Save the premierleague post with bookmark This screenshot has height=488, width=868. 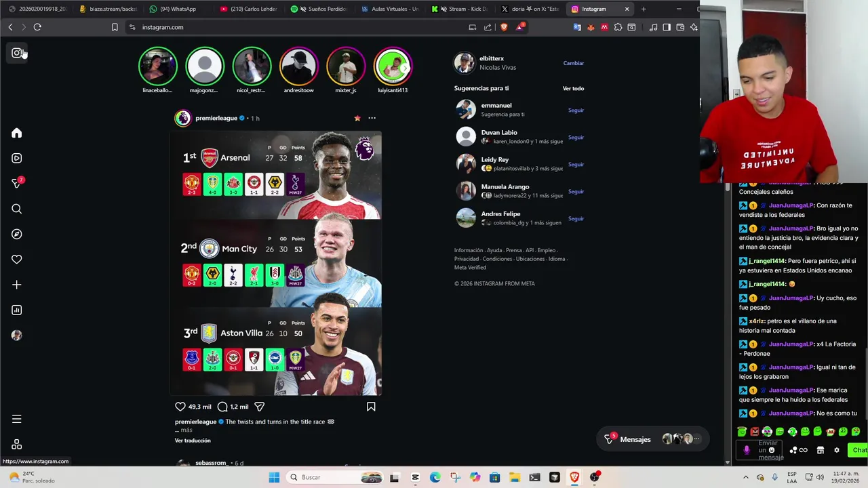click(371, 407)
